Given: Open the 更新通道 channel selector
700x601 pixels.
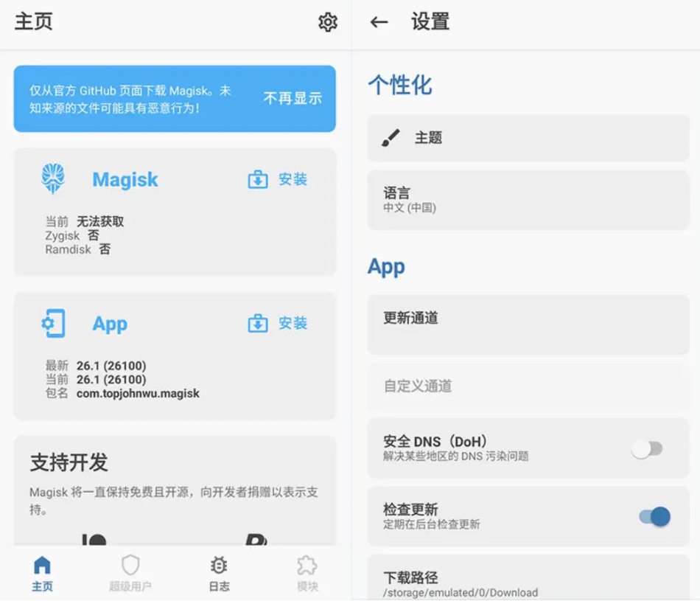Looking at the screenshot, I should 528,326.
